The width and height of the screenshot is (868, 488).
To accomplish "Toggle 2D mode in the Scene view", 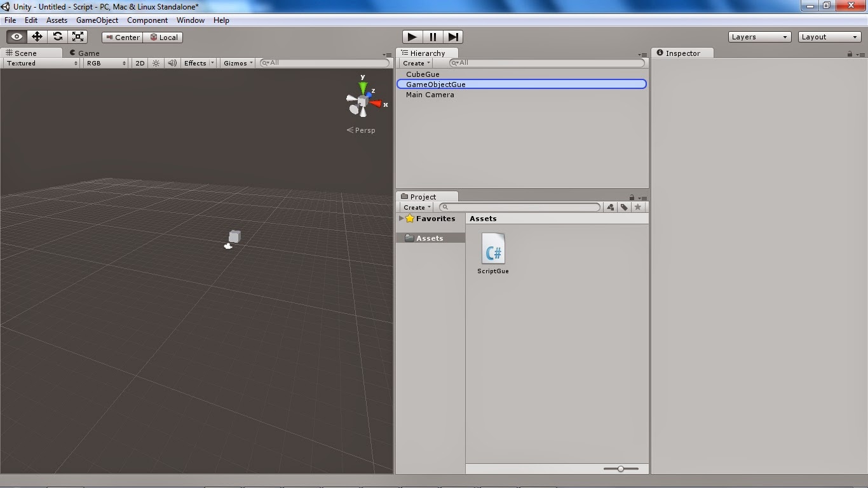I will pyautogui.click(x=139, y=62).
